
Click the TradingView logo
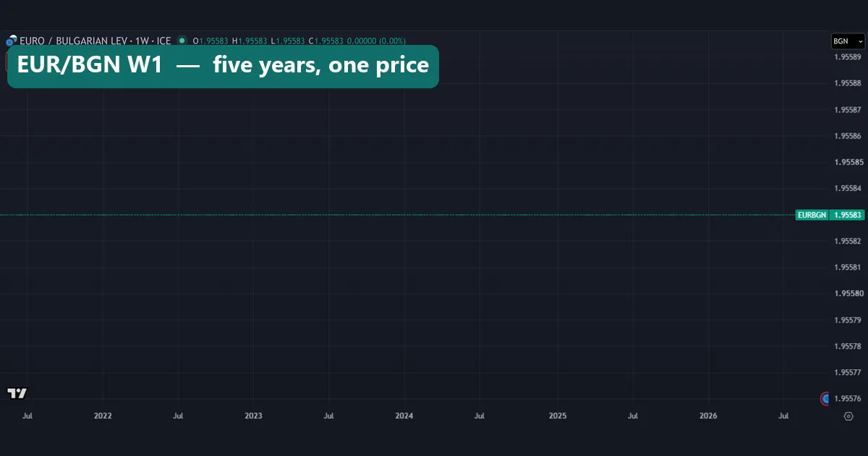tap(17, 393)
